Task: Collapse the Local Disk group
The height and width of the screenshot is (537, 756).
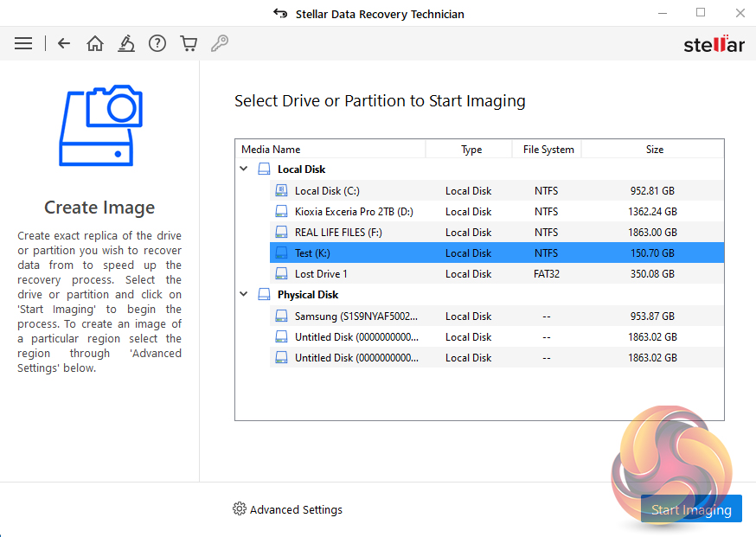Action: tap(244, 169)
